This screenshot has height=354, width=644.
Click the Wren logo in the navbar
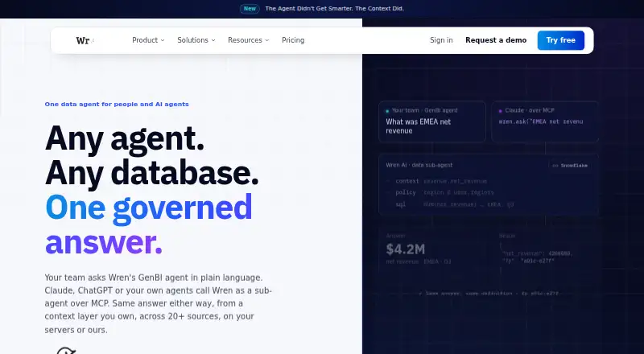[85, 40]
